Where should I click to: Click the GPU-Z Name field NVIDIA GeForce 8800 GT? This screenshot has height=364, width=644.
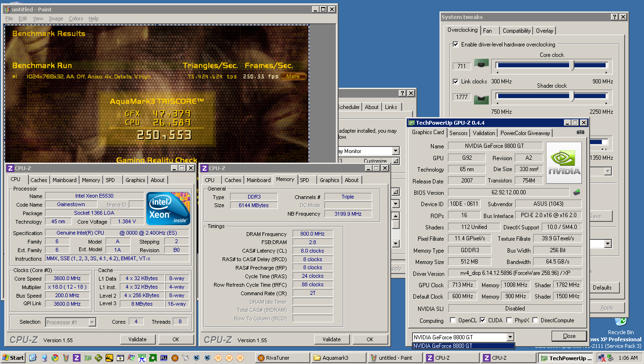tap(495, 146)
